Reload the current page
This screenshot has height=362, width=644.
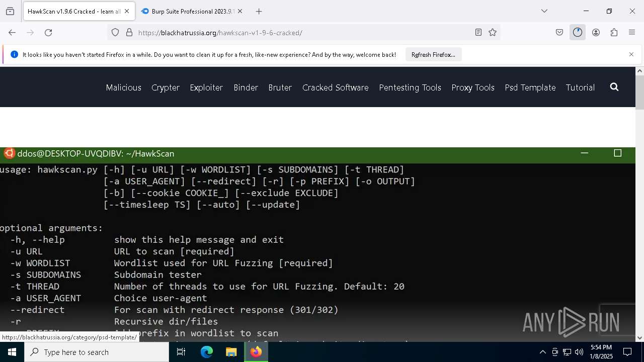pos(48,33)
